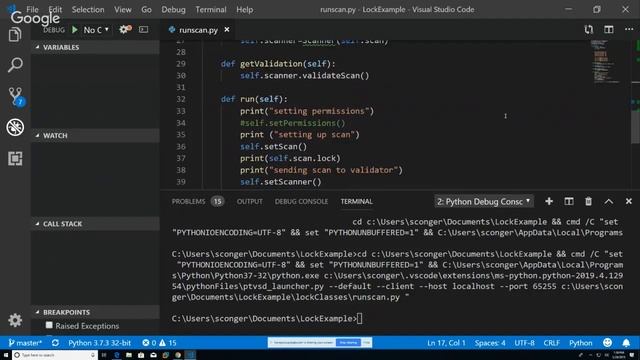Open errors and warnings count in status bar
Image resolution: width=640 pixels, height=360 pixels.
[x=159, y=343]
